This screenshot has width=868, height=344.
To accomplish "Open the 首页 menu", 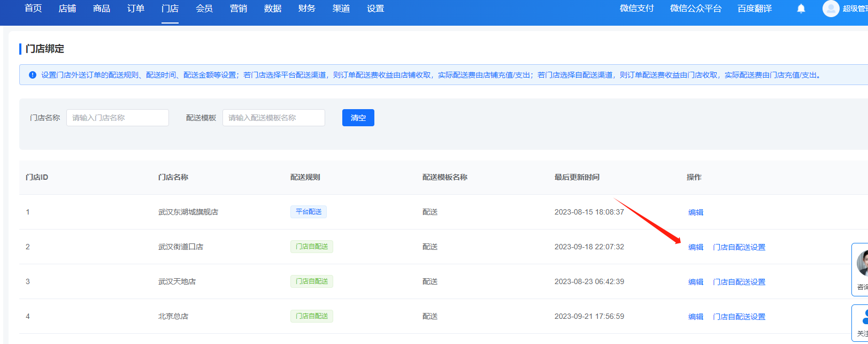I will tap(33, 9).
